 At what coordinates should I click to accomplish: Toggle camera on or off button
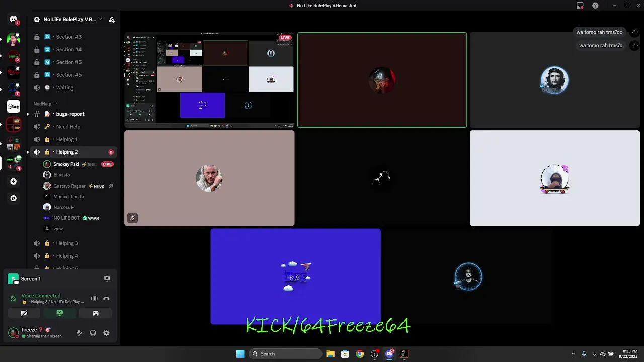(x=24, y=313)
